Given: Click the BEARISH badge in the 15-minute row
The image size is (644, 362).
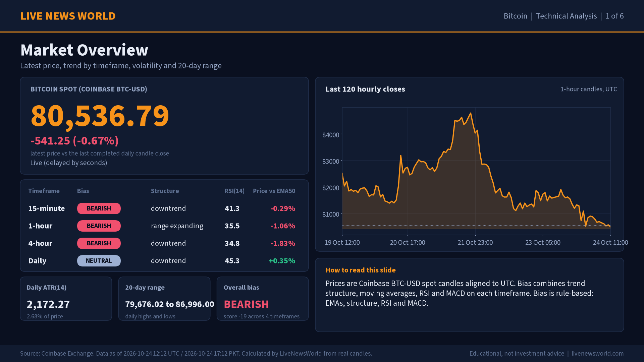Looking at the screenshot, I should point(99,208).
